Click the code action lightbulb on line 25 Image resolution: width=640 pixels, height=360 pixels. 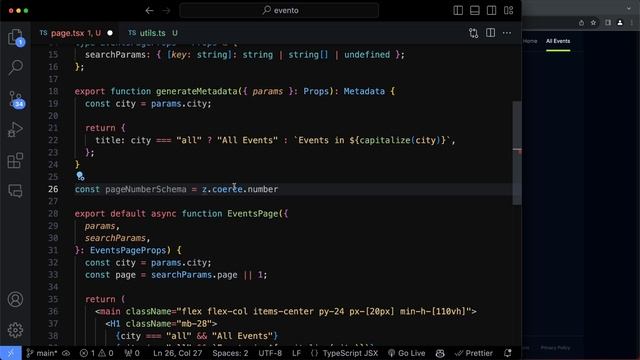point(80,176)
